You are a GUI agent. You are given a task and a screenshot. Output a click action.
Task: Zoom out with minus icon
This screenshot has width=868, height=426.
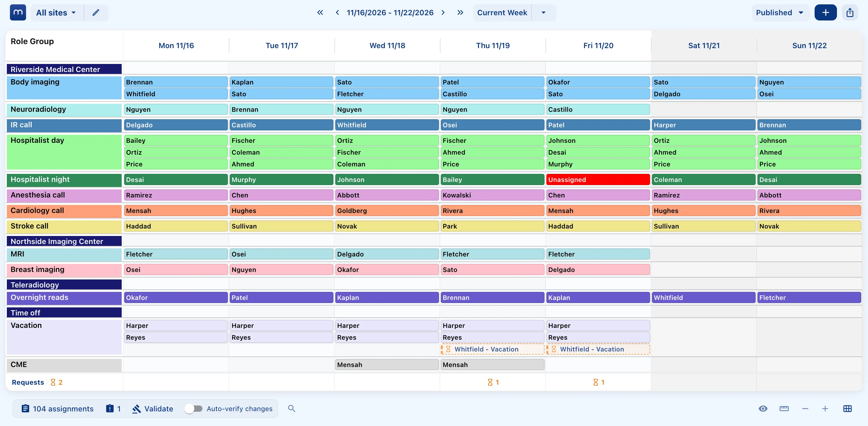(805, 409)
